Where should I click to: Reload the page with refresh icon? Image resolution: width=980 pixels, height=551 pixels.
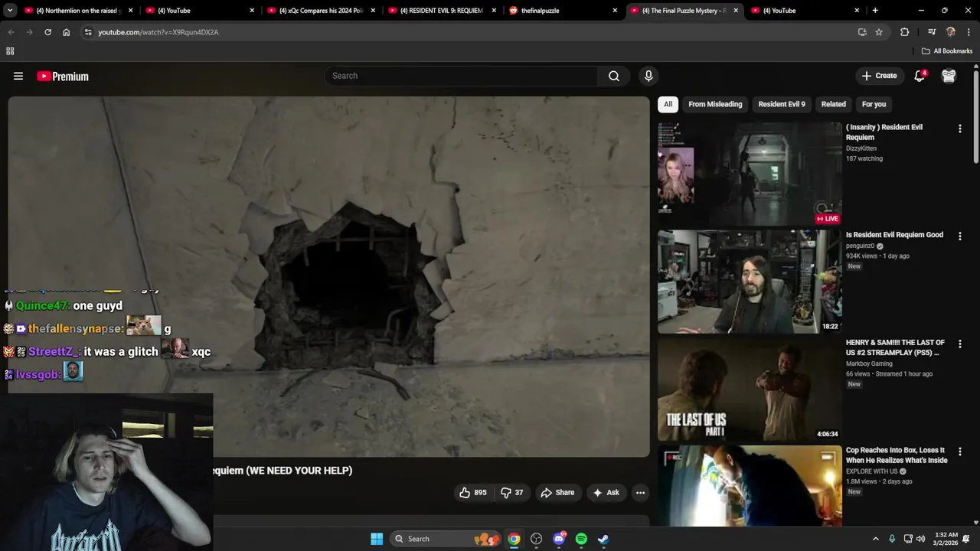click(47, 32)
